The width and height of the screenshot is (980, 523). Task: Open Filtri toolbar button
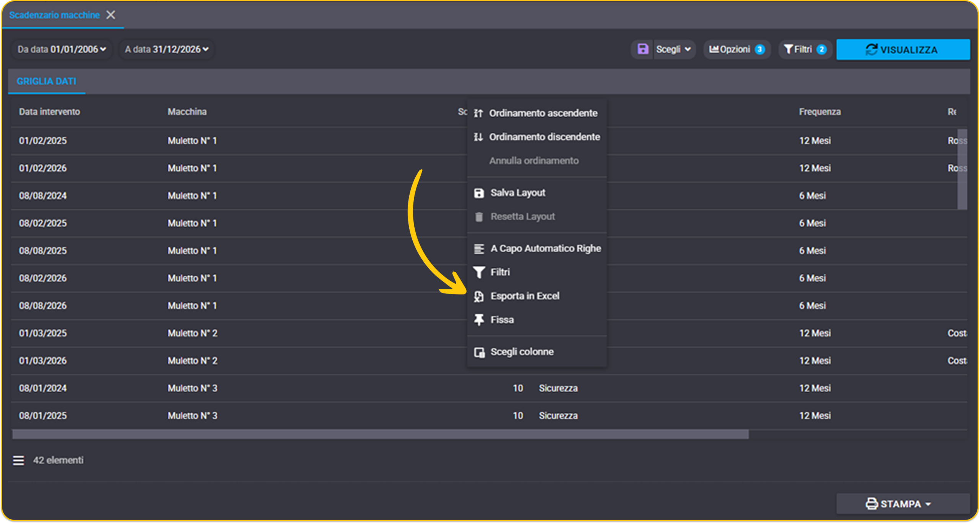click(x=805, y=49)
